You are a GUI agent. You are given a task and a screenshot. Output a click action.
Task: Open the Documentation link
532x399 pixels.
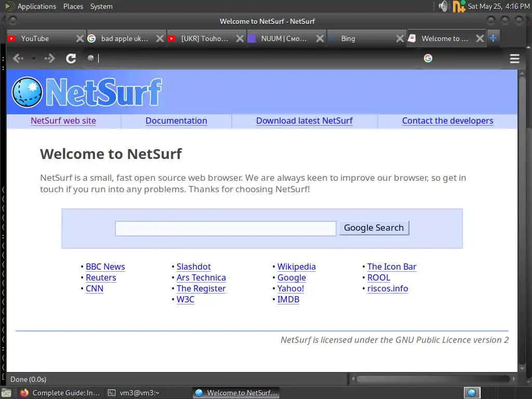point(176,121)
